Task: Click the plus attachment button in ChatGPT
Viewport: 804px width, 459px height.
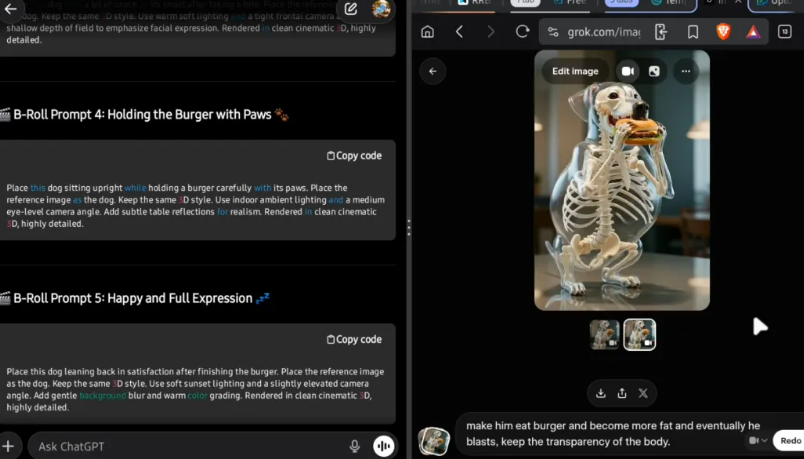Action: click(x=9, y=446)
